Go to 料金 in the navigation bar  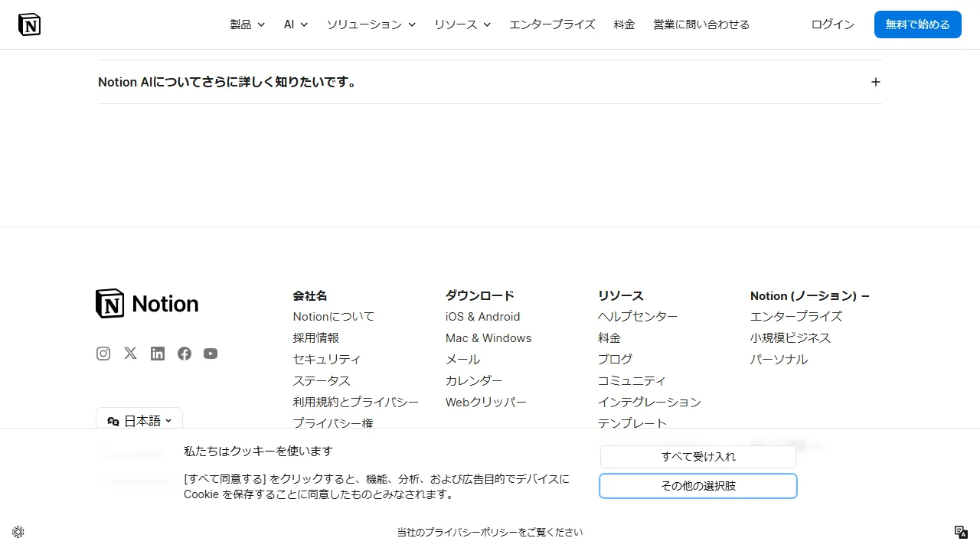[x=624, y=24]
